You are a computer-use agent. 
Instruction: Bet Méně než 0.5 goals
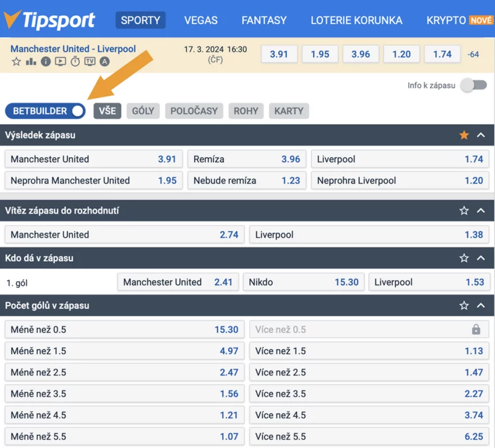point(124,329)
